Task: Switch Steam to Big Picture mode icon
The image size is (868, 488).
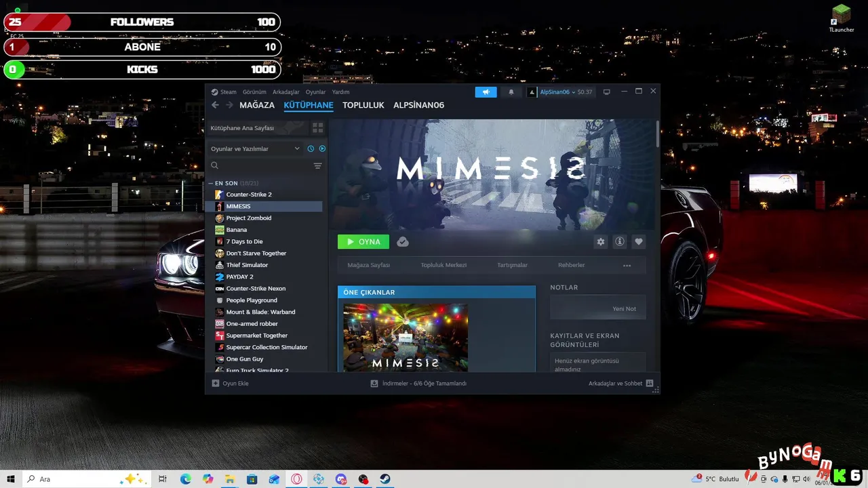Action: 607,91
